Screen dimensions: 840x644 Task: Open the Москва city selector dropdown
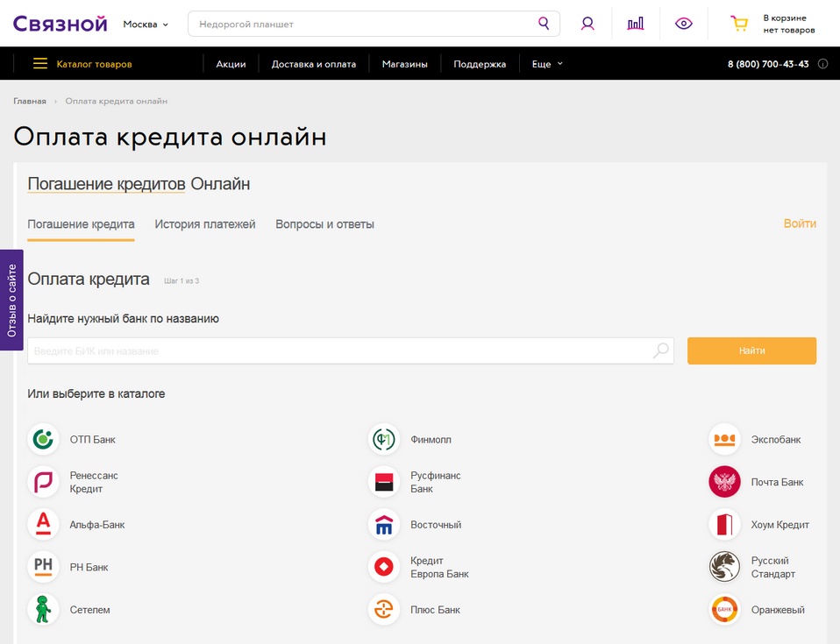(143, 24)
